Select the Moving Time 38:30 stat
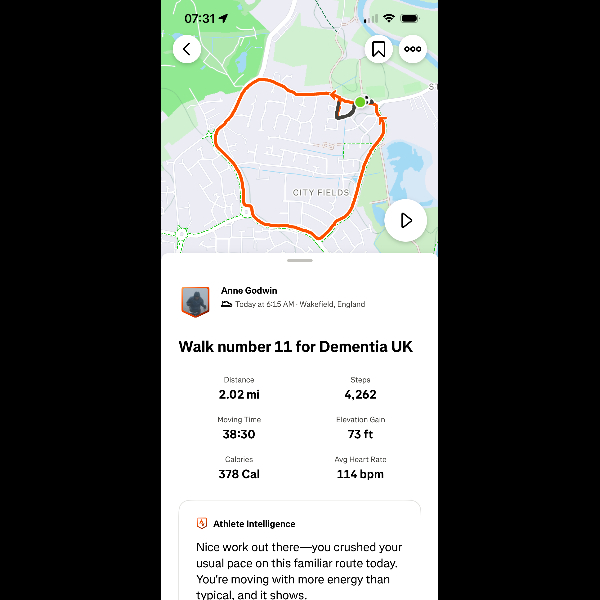This screenshot has height=600, width=600. pos(238,428)
